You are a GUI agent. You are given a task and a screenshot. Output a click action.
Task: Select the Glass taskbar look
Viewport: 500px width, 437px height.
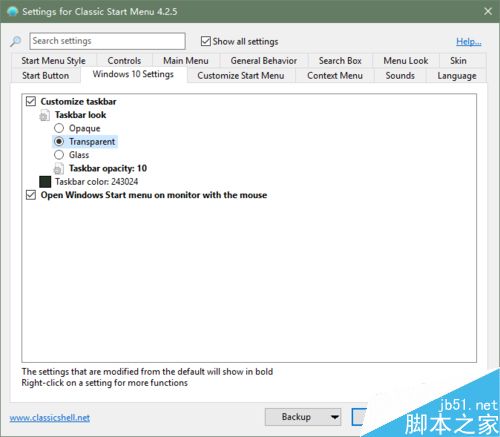point(59,155)
